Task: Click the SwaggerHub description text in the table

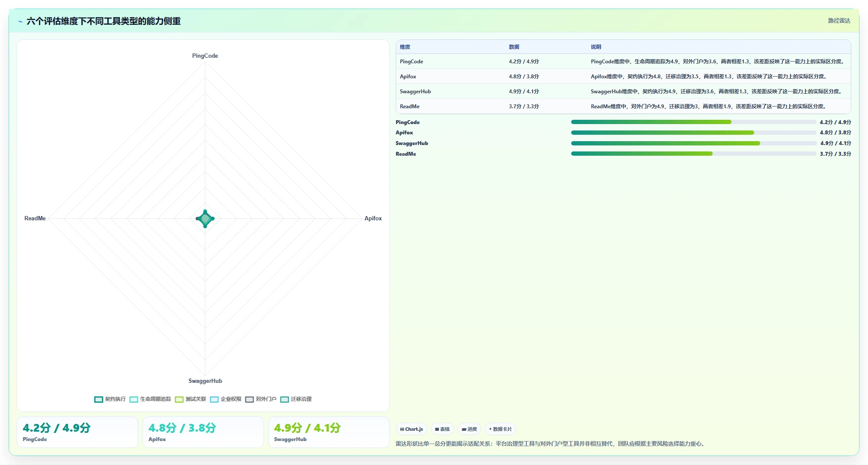Action: tap(717, 92)
